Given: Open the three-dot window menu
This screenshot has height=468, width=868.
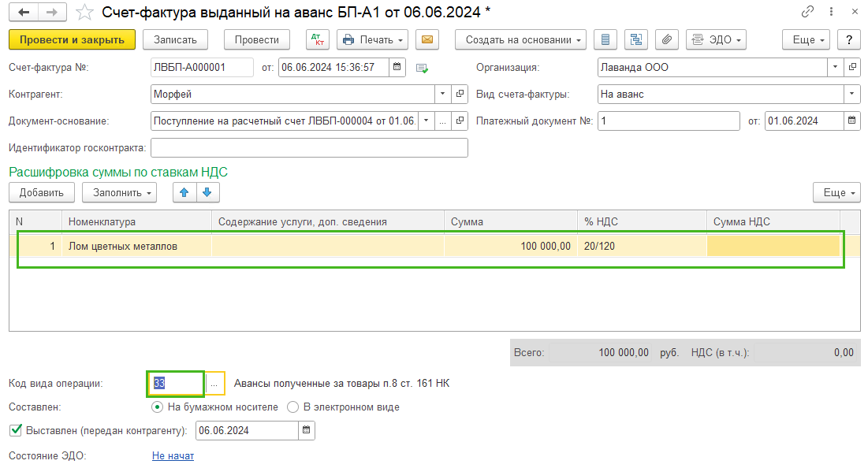Looking at the screenshot, I should (x=831, y=12).
